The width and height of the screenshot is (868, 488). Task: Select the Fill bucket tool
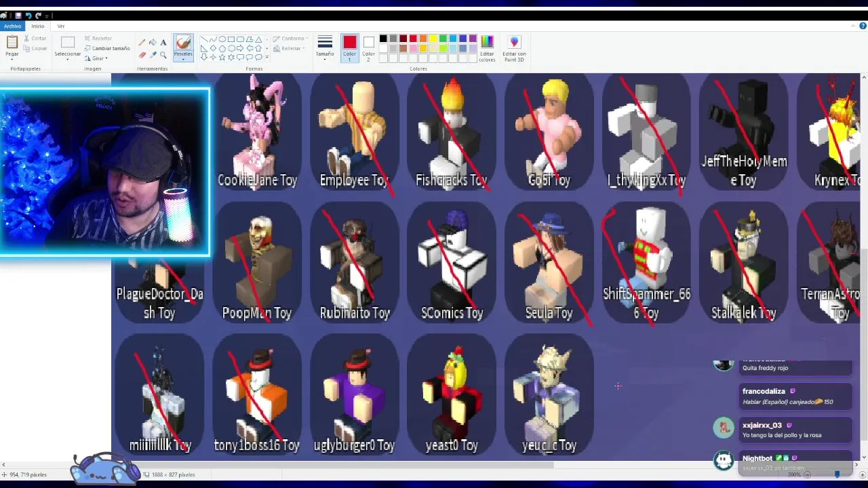pos(153,43)
